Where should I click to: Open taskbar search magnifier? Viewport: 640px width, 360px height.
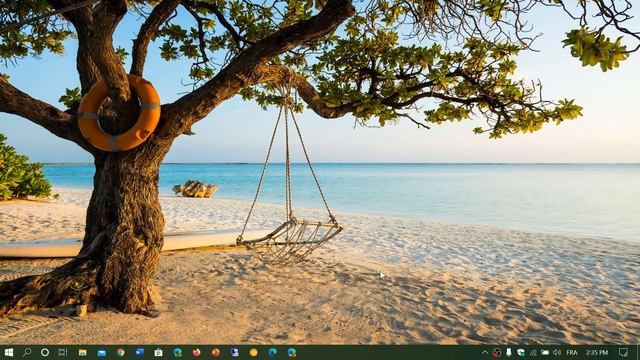pyautogui.click(x=27, y=352)
